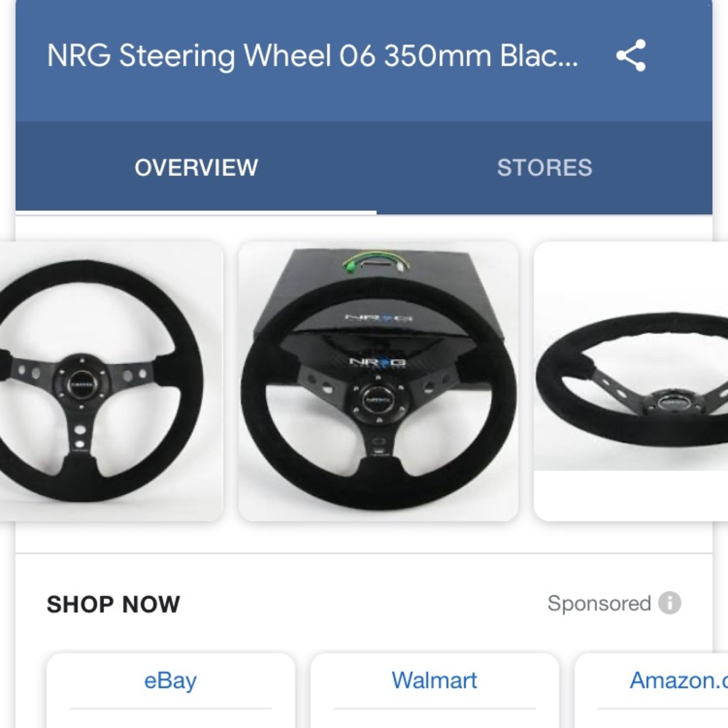Open the eBay listing link
This screenshot has height=728, width=728.
(x=170, y=680)
